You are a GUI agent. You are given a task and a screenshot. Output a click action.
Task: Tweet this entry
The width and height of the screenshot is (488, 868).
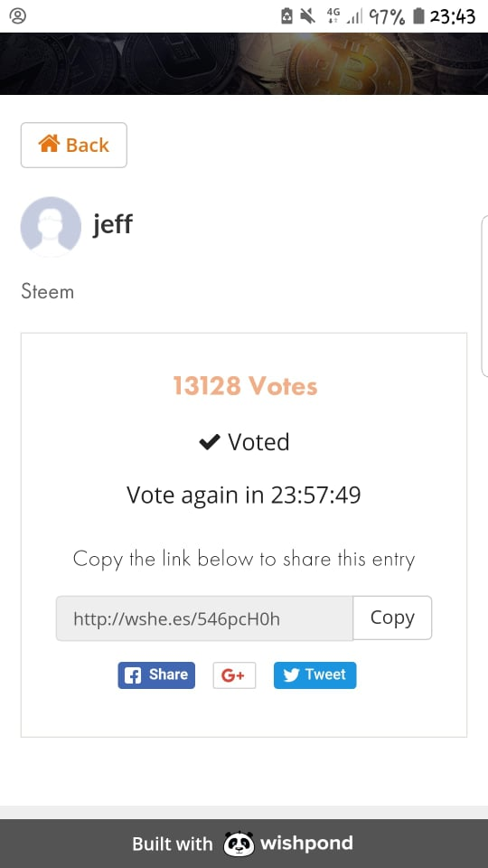click(x=314, y=675)
